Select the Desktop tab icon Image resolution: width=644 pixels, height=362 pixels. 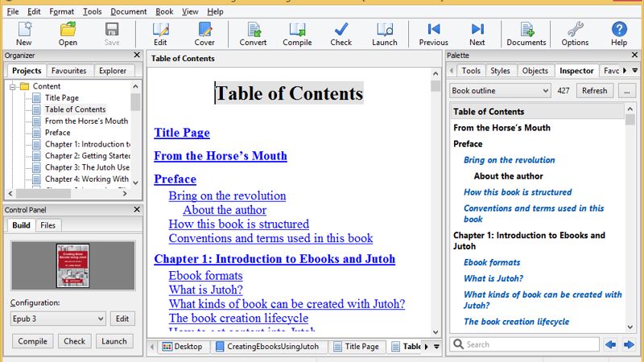point(167,347)
